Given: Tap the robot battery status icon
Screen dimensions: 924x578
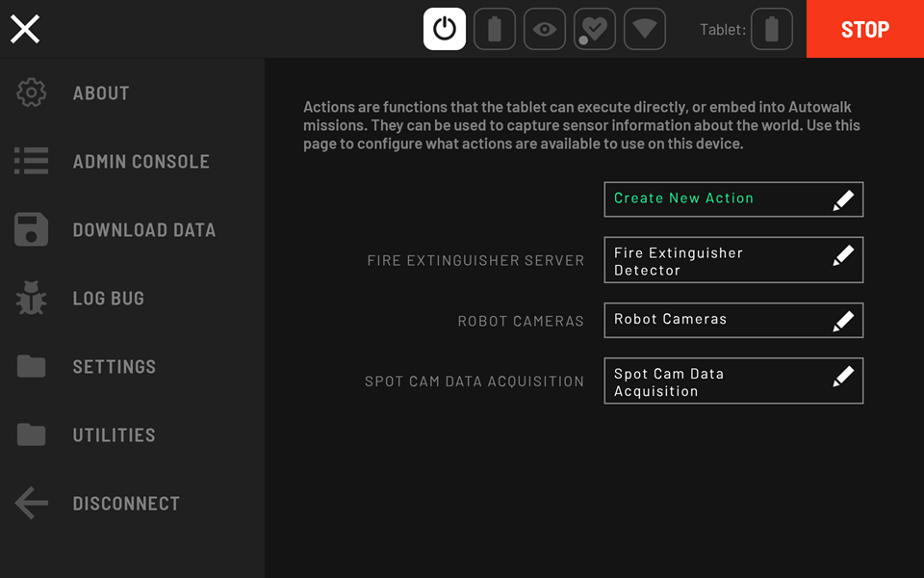Looking at the screenshot, I should point(495,29).
